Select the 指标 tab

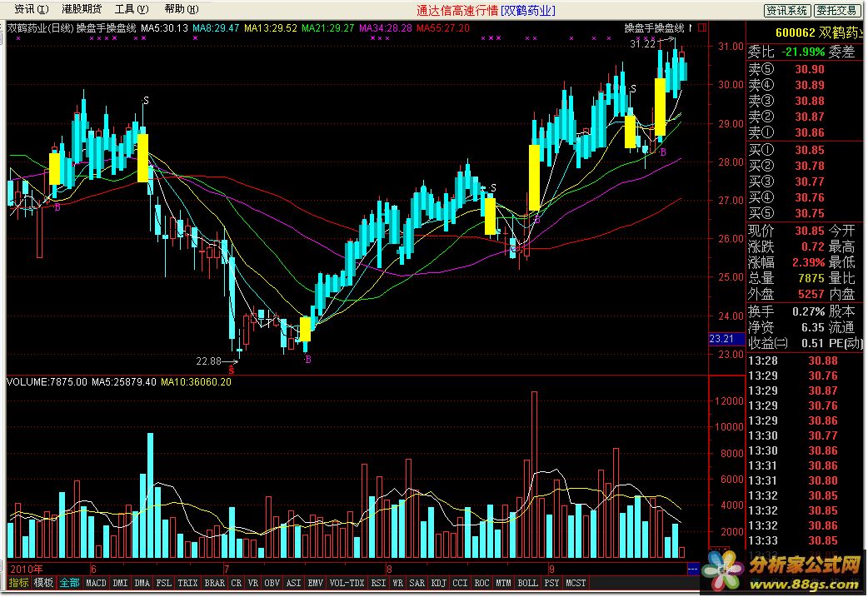(19, 583)
